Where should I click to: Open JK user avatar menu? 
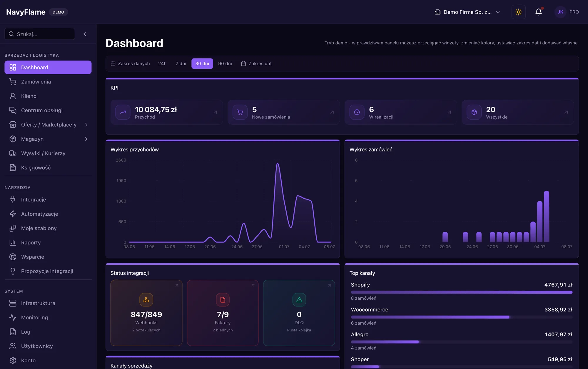(x=560, y=12)
